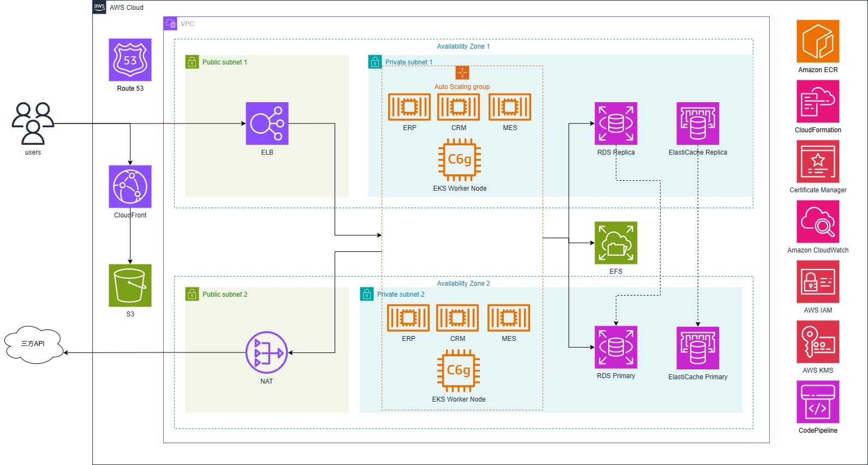Select the CloudFront icon

coord(130,186)
